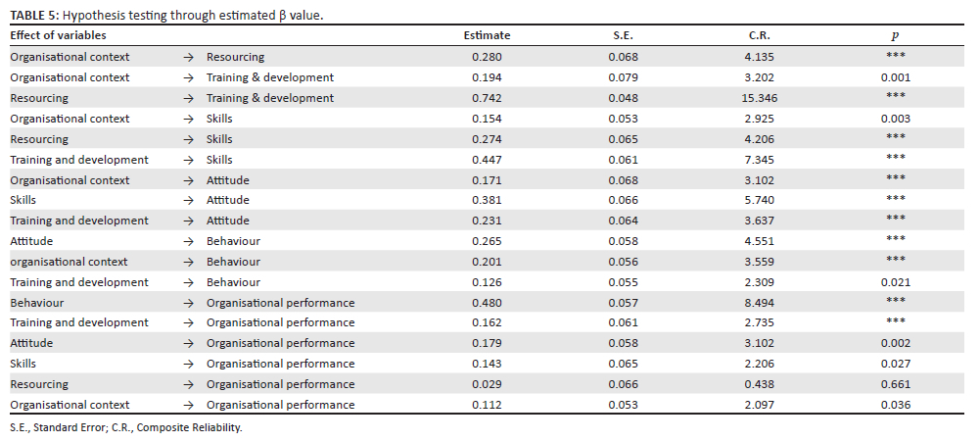Click the C.R. value 15.346
This screenshot has width=980, height=442.
pos(759,98)
